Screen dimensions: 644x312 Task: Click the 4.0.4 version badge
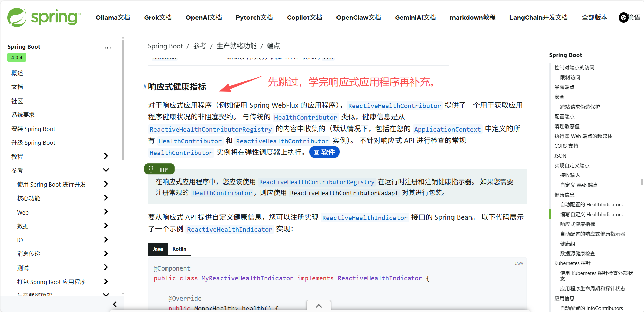pos(17,58)
